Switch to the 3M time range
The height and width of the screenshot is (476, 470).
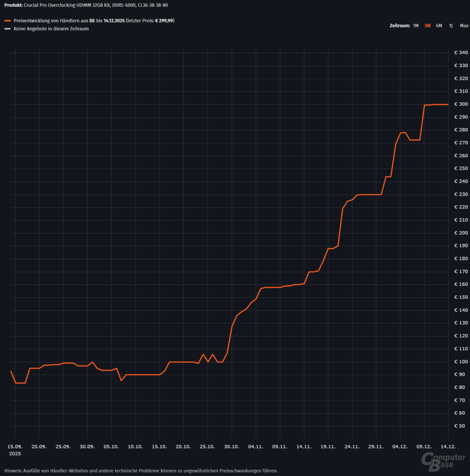[x=427, y=26]
